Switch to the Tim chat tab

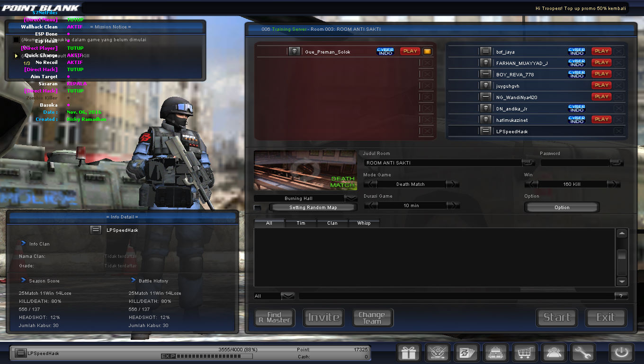(x=301, y=223)
